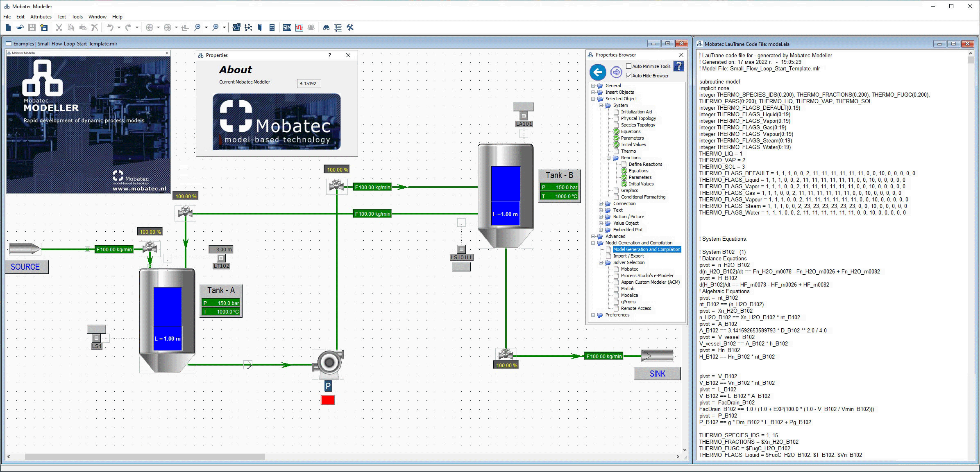Click the horizontal scrollbar of flowsheet canvas

click(x=145, y=456)
